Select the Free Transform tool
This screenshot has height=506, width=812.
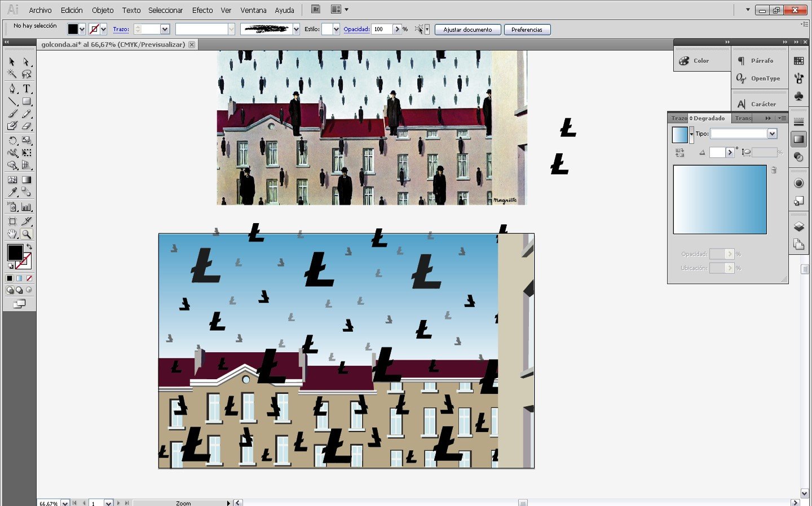(27, 153)
